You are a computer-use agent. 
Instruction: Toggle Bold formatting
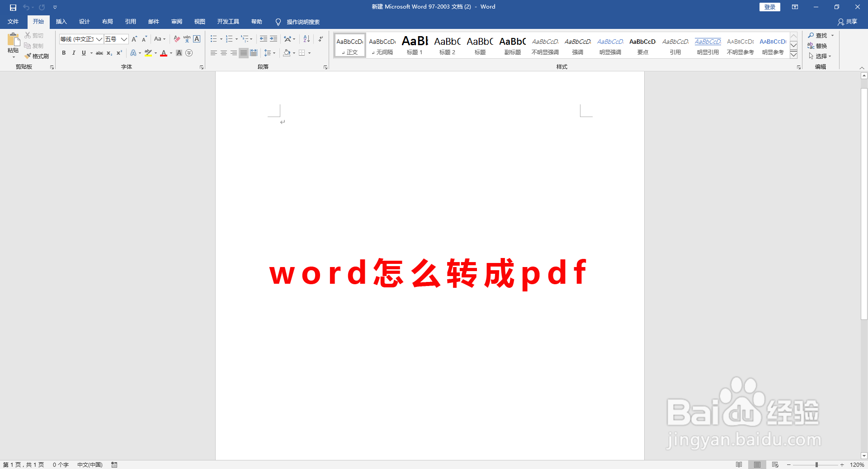tap(64, 53)
